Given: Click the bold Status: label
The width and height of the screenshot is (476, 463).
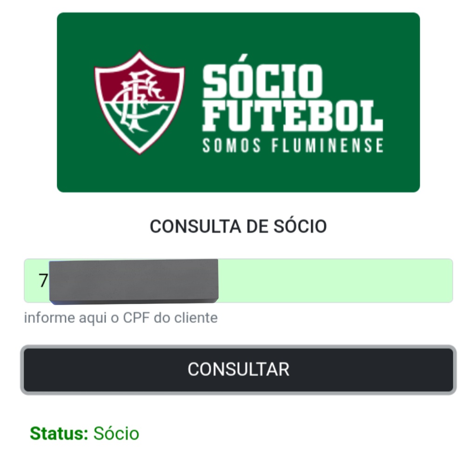Looking at the screenshot, I should click(x=59, y=433).
